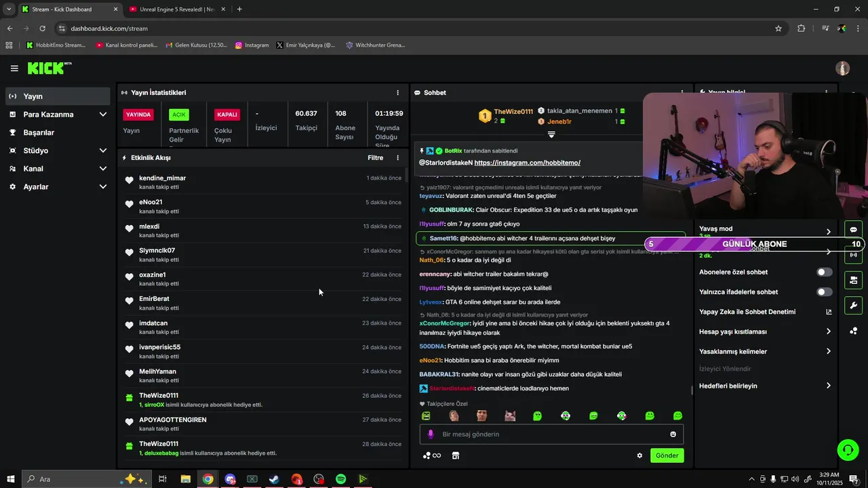Click the Kick logo
Image resolution: width=868 pixels, height=488 pixels.
point(50,68)
